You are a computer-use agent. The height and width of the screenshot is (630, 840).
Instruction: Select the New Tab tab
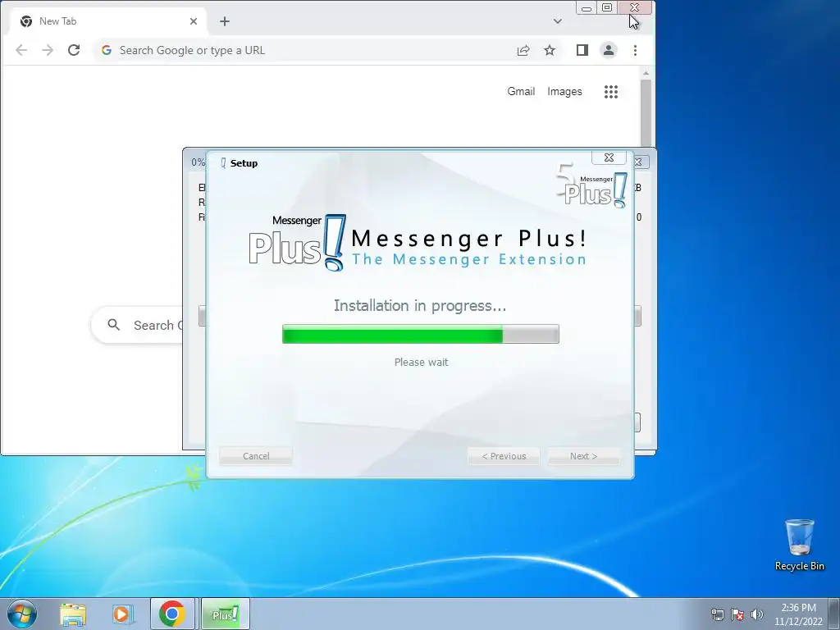pos(108,21)
